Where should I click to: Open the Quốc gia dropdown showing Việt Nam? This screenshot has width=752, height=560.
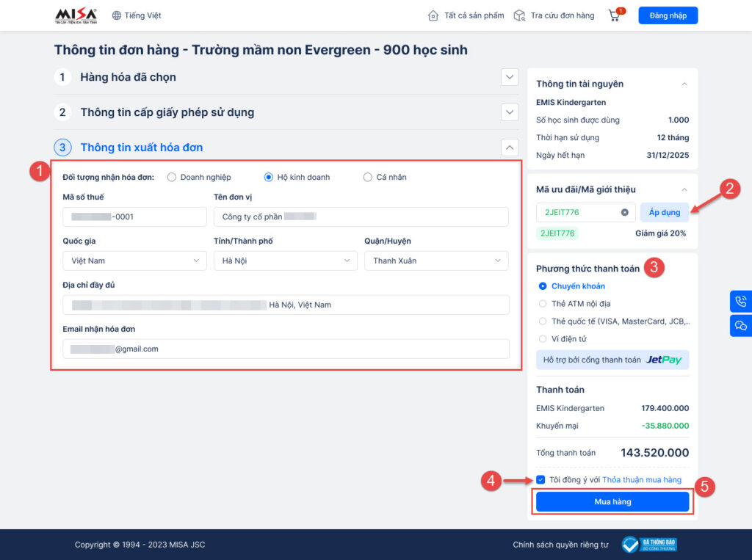(x=134, y=261)
